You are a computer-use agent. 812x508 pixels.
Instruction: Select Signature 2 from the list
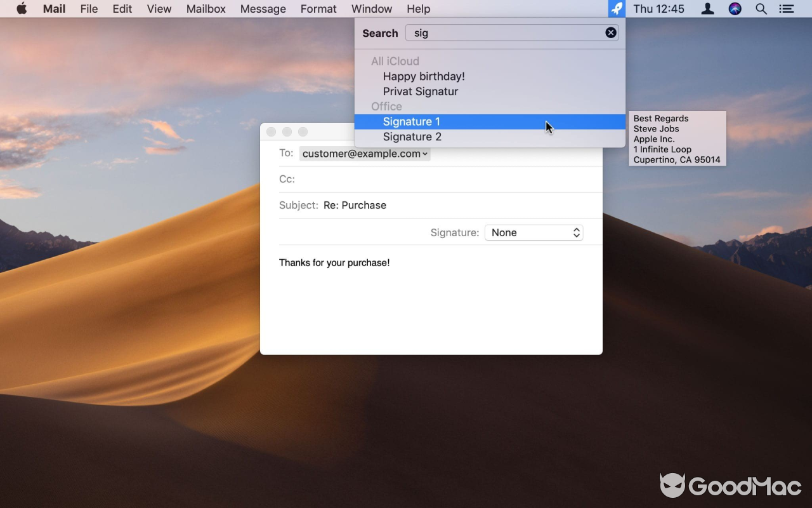point(412,137)
